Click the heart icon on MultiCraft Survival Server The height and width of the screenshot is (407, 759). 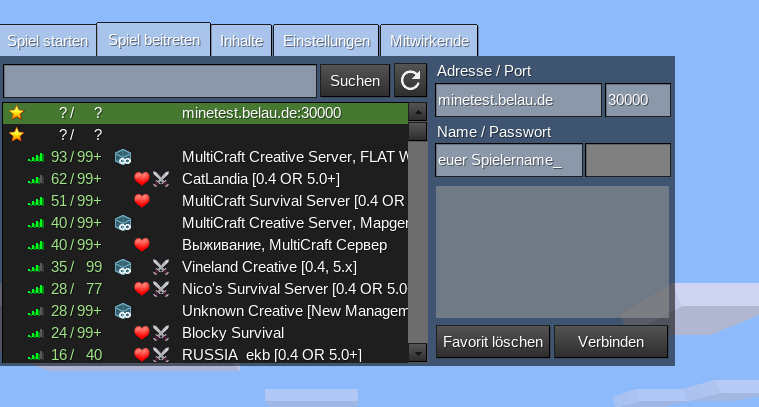click(x=142, y=201)
